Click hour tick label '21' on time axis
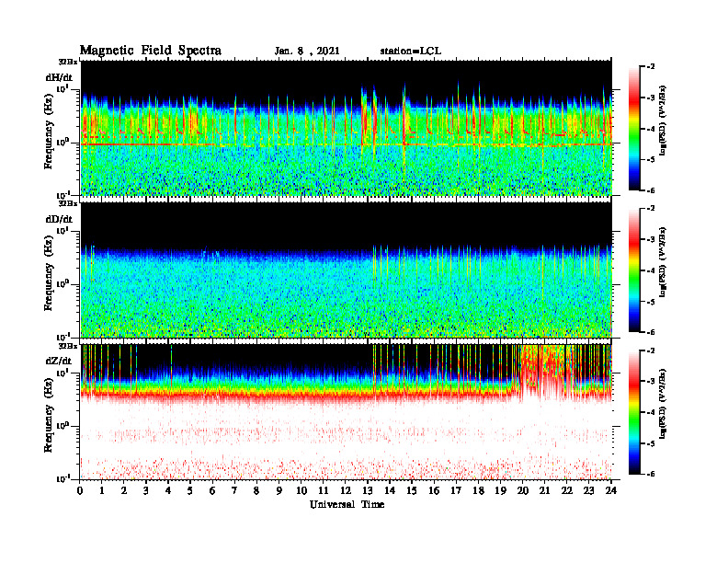The image size is (728, 563). click(x=545, y=491)
